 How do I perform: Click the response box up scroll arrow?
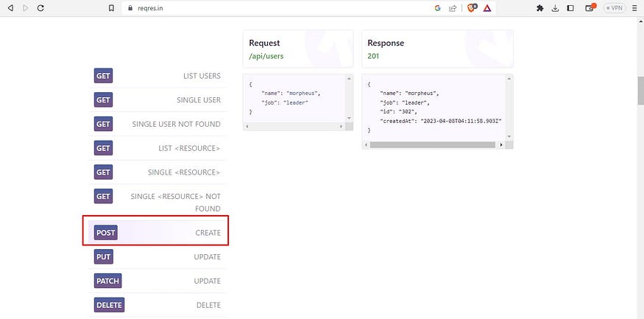click(x=509, y=79)
